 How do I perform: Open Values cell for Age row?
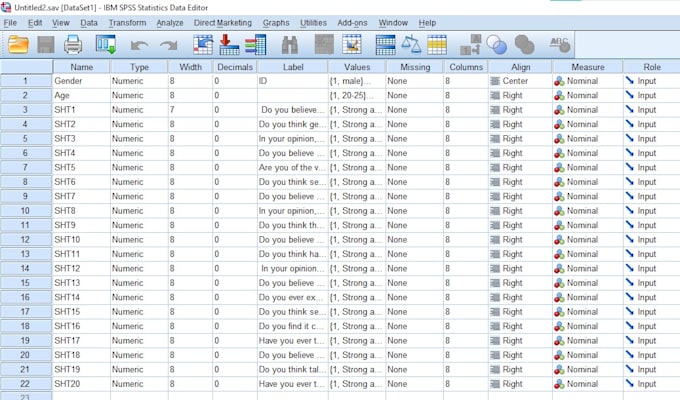[357, 95]
